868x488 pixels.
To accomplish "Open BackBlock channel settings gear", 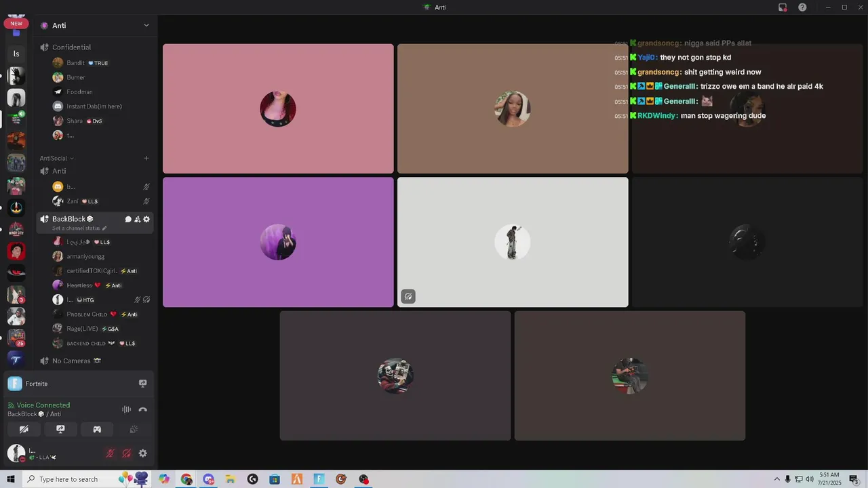I will point(146,219).
